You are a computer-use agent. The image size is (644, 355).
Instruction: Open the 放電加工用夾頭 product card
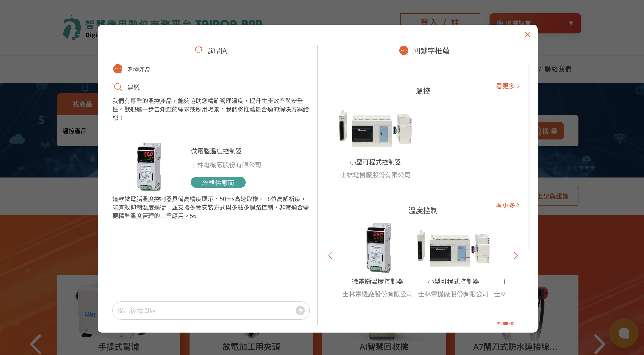tap(251, 344)
